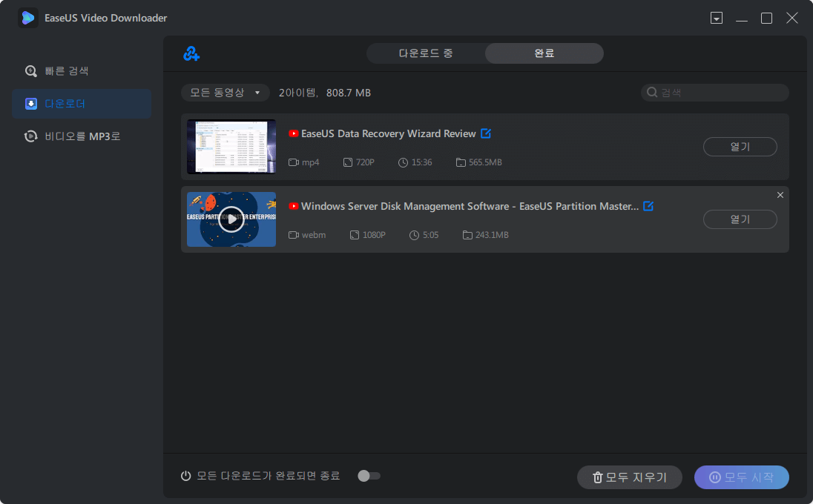
Task: Open the Data Recovery Wizard Review file
Action: coord(740,147)
